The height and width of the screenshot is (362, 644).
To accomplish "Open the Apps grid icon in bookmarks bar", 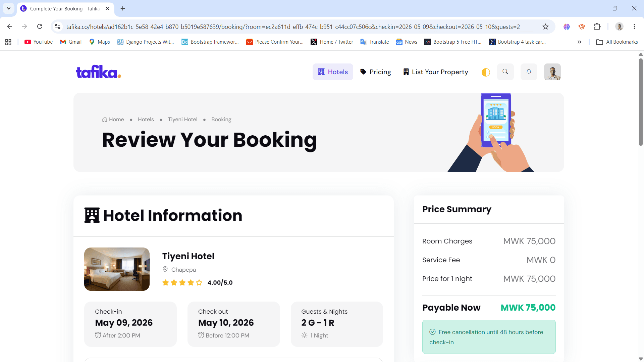I will coord(8,42).
